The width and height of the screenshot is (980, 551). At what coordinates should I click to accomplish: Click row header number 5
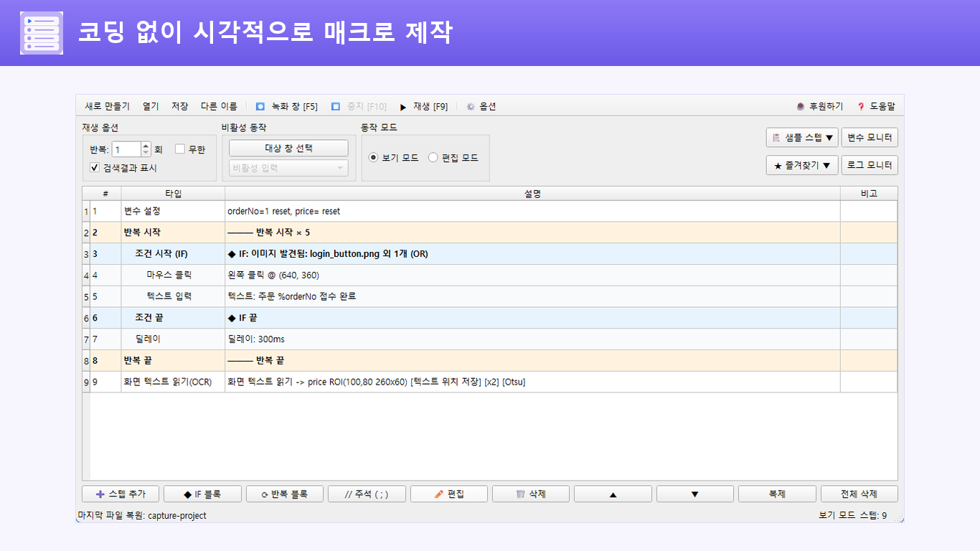click(86, 296)
